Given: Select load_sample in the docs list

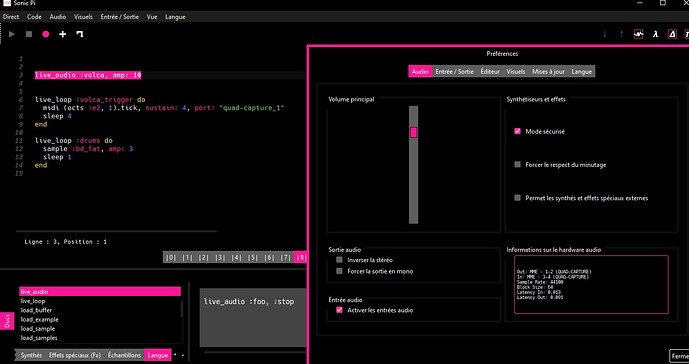Looking at the screenshot, I should click(100, 329).
